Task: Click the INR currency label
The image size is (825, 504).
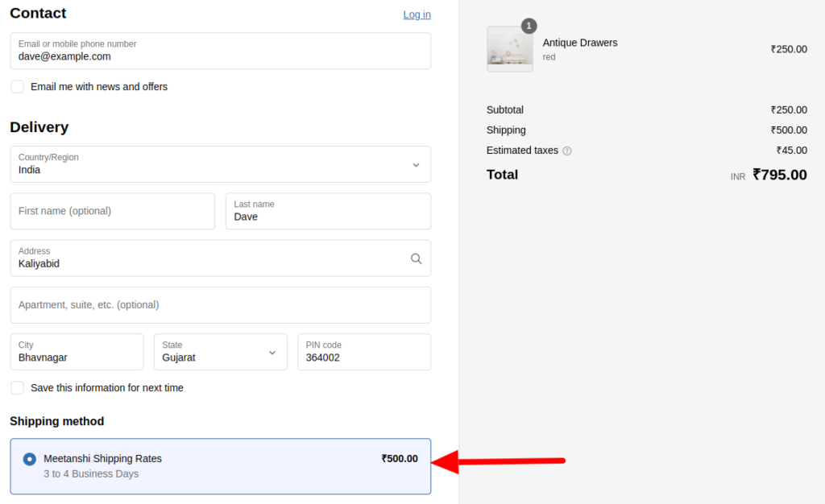Action: pyautogui.click(x=738, y=177)
